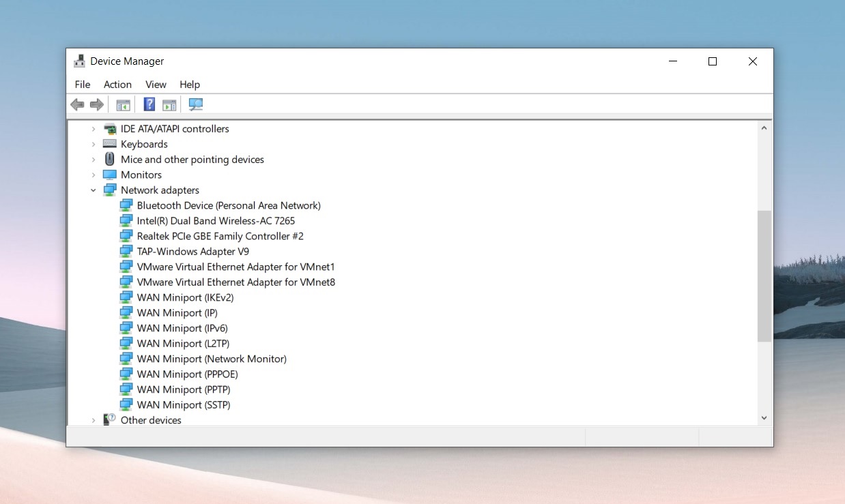Image resolution: width=845 pixels, height=504 pixels.
Task: Click the WAN Miniport (IKEv2) icon
Action: click(x=126, y=297)
